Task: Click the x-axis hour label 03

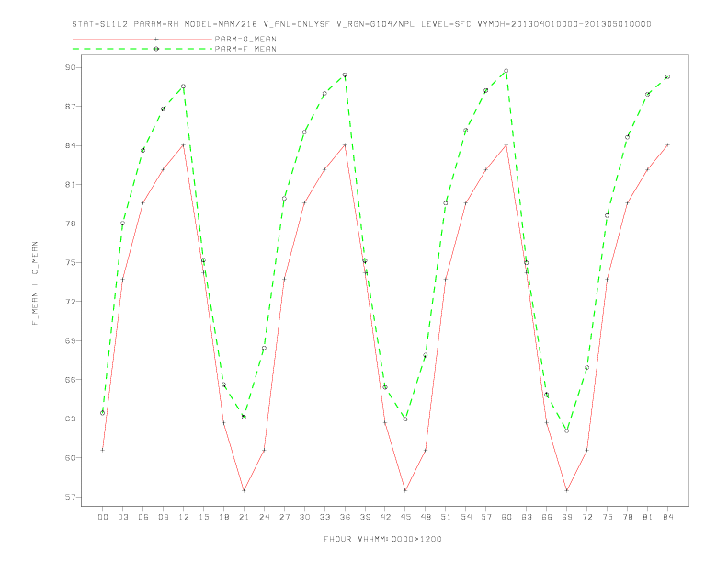Action: coord(122,517)
